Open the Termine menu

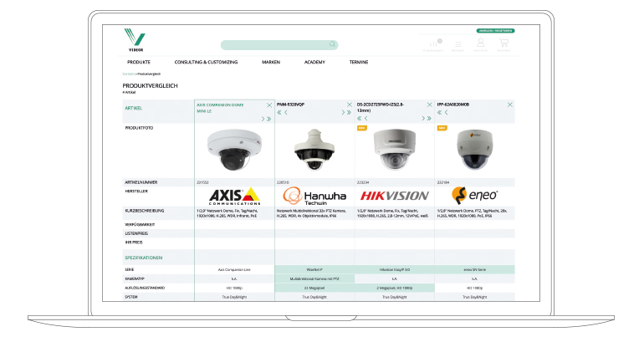pos(359,62)
